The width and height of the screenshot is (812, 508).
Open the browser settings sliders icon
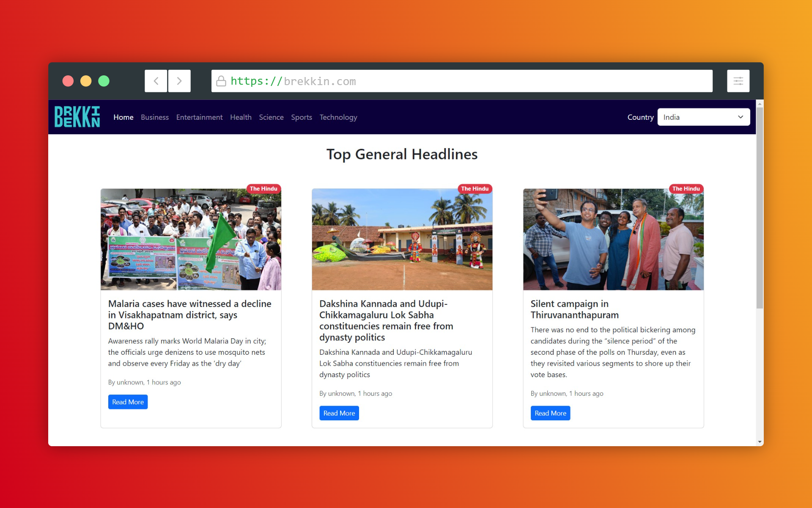coord(738,81)
